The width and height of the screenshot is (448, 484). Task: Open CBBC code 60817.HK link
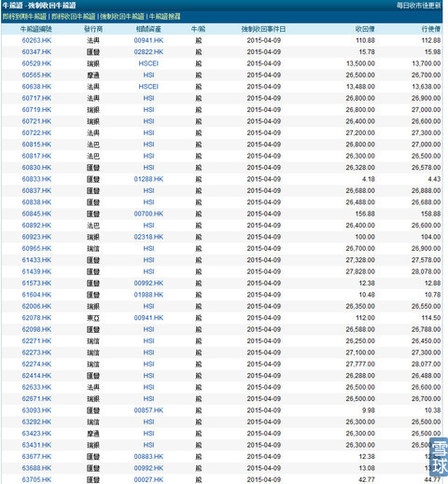(36, 156)
